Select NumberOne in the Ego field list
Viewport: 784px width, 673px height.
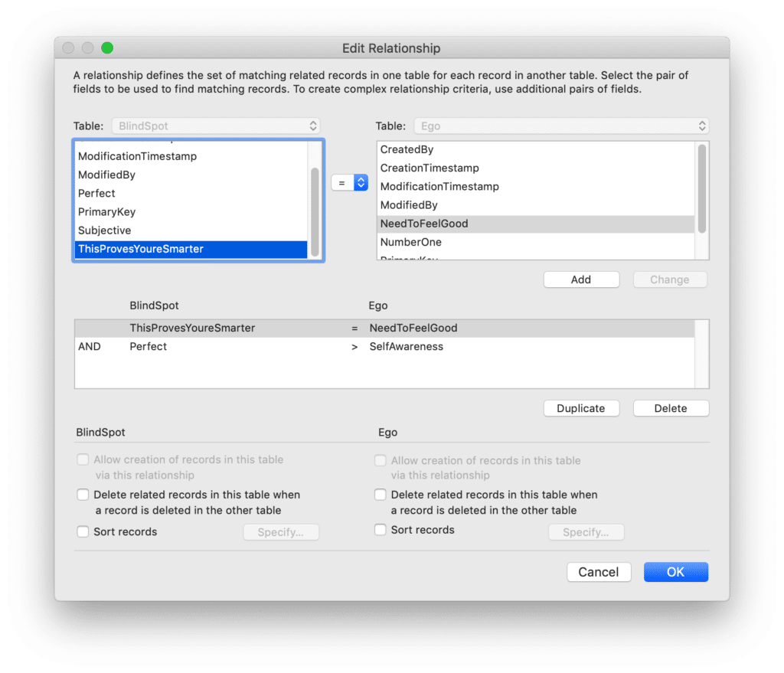(x=535, y=242)
